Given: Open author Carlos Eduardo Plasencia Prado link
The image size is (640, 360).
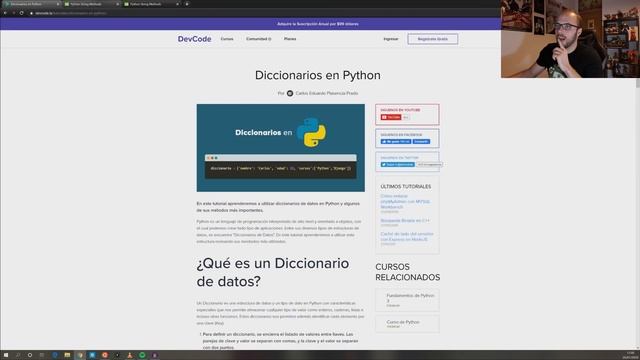Looking at the screenshot, I should pyautogui.click(x=327, y=93).
